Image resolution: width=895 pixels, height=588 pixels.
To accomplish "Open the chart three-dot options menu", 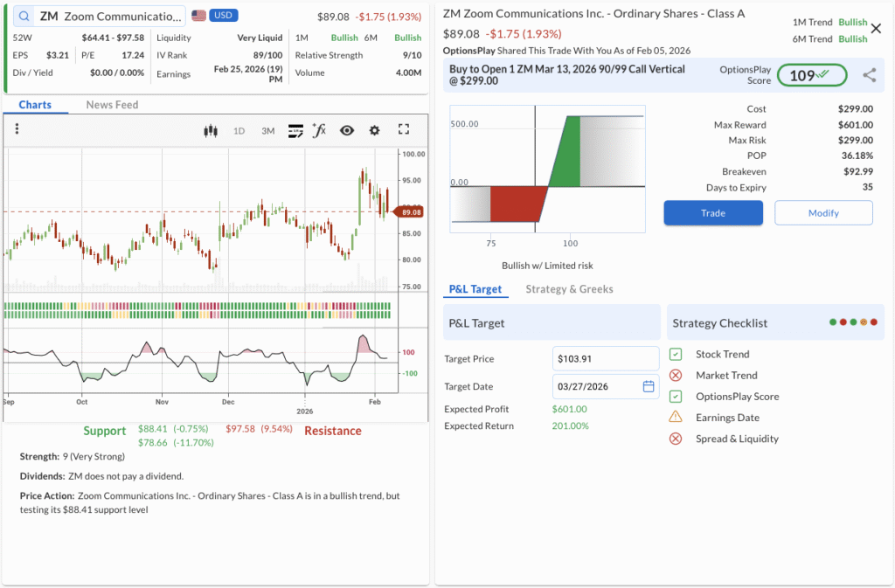I will [17, 129].
